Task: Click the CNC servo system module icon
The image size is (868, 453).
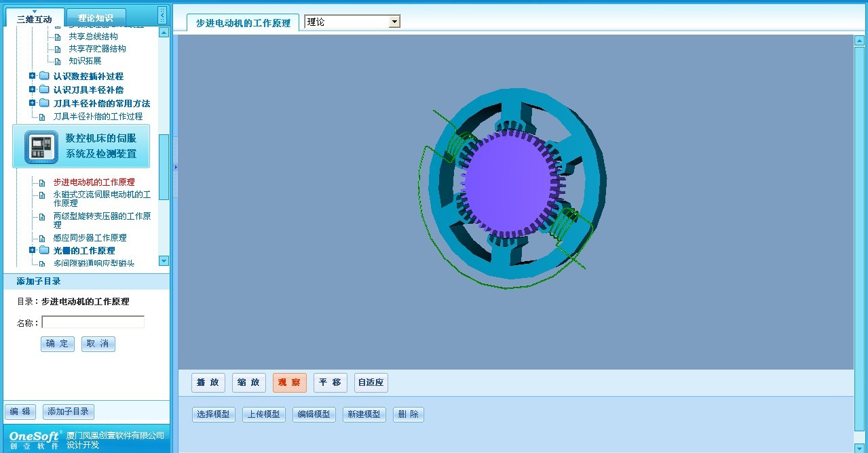Action: click(x=41, y=147)
